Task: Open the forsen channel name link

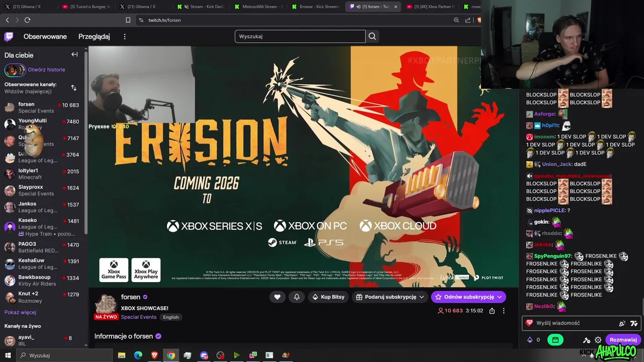Action: pos(130,297)
